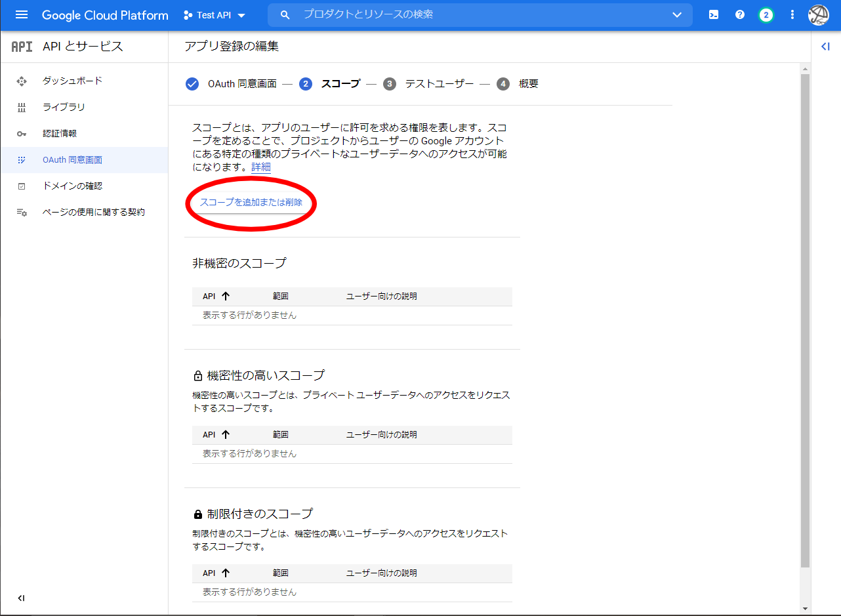The image size is (841, 616).
Task: Toggle the right info panel arrow
Action: pos(826,46)
